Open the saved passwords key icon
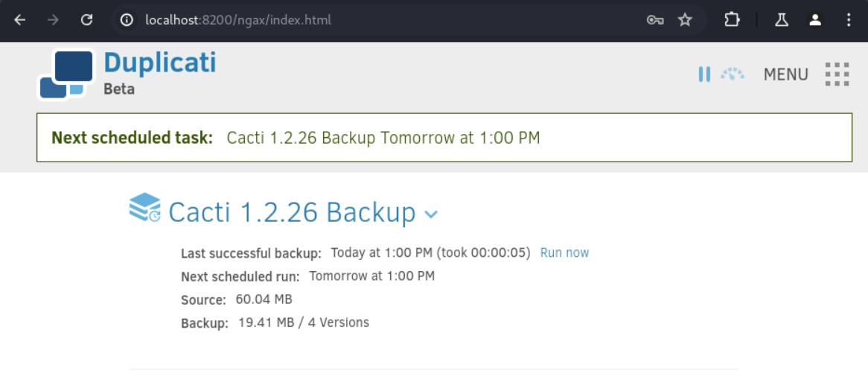Viewport: 868px width, 385px height. [x=655, y=20]
